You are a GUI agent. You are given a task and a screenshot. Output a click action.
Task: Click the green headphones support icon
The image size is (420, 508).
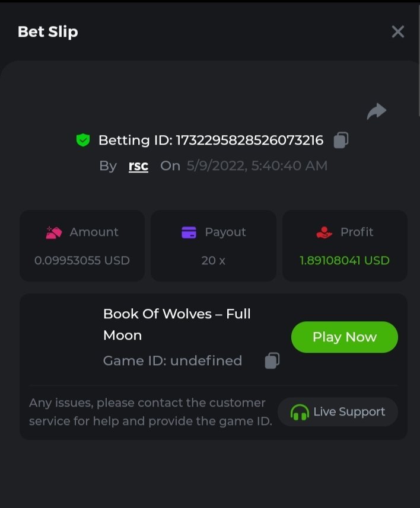(x=300, y=412)
